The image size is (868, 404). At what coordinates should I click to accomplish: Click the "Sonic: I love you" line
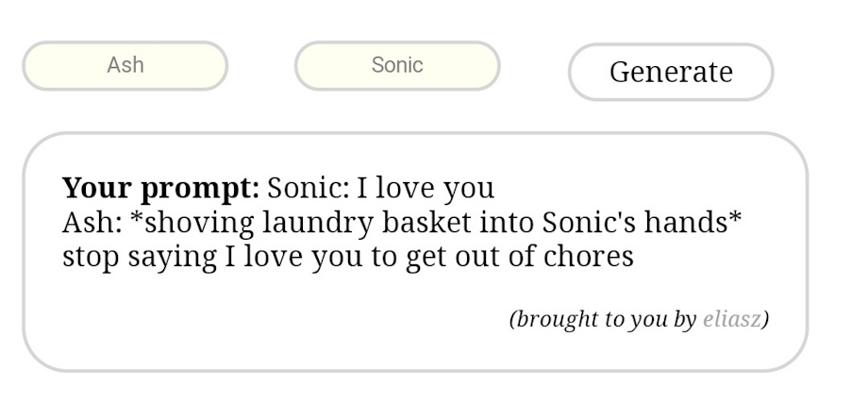(380, 188)
